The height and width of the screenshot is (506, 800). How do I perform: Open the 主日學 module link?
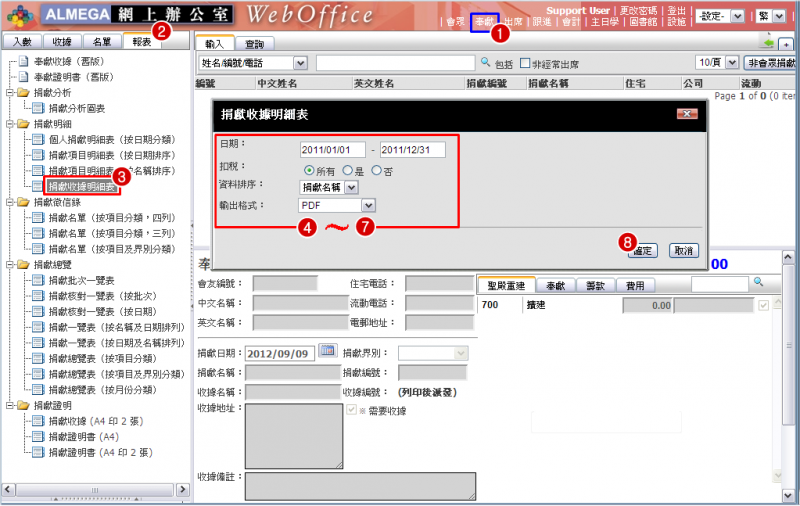[605, 22]
